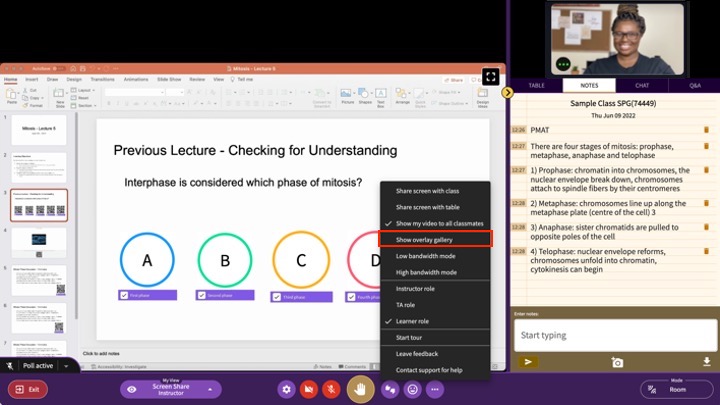Image resolution: width=720 pixels, height=405 pixels.
Task: Open the chat bubbles button in the bottom bar
Action: click(x=390, y=389)
